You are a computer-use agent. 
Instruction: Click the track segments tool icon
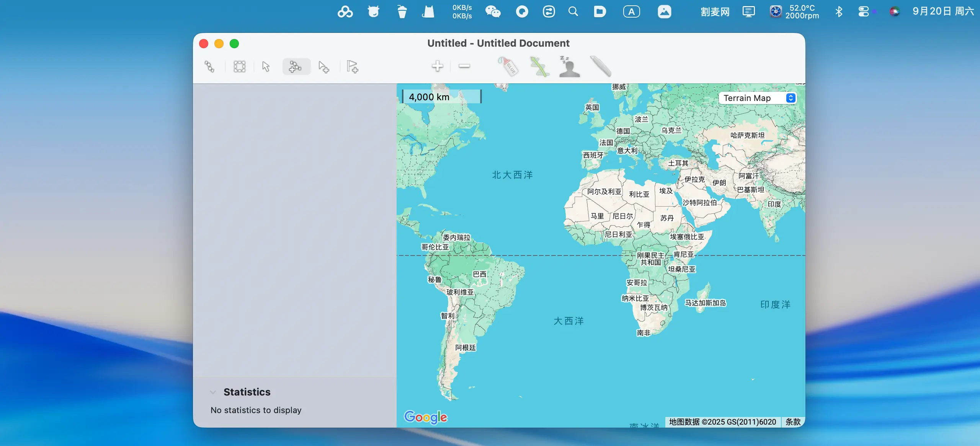[x=209, y=67]
